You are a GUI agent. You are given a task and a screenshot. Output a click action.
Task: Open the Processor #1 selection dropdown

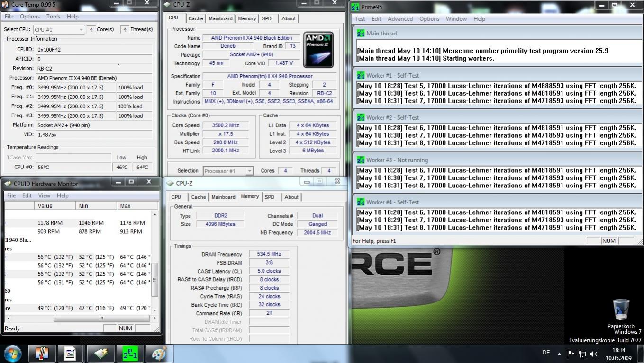point(228,171)
